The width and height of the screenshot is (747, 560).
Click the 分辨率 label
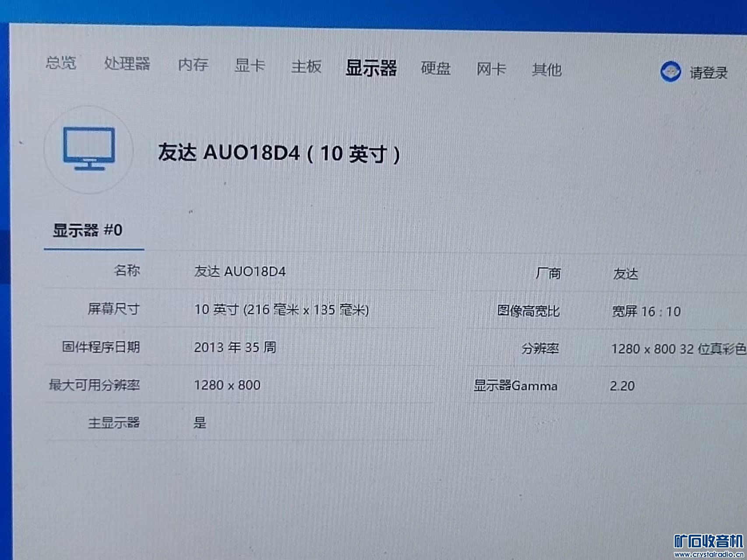[x=540, y=349]
